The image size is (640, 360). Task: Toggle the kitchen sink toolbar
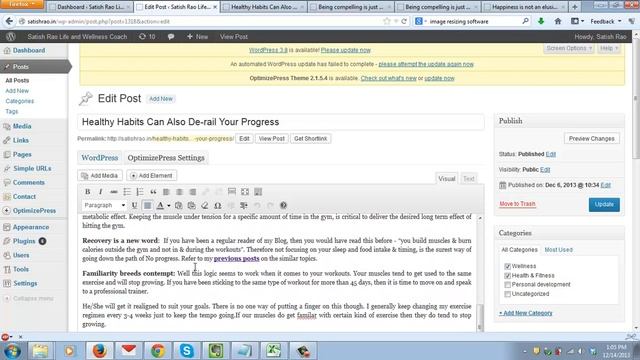(258, 192)
